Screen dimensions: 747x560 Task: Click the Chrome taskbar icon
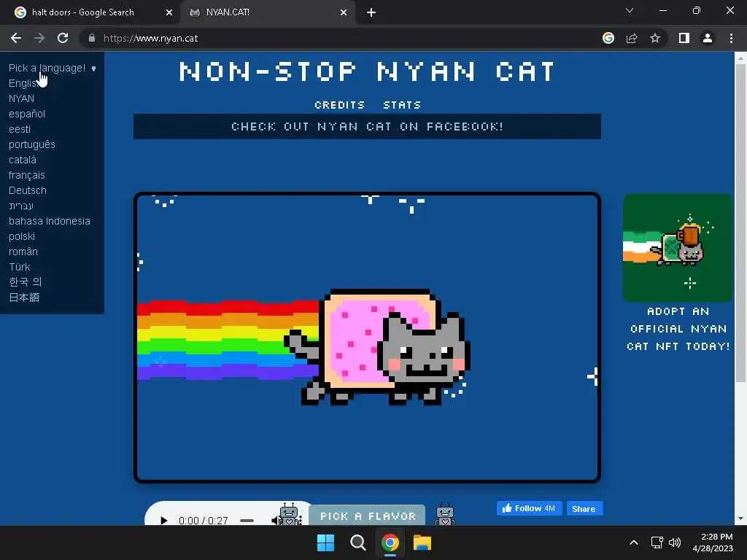(x=390, y=542)
